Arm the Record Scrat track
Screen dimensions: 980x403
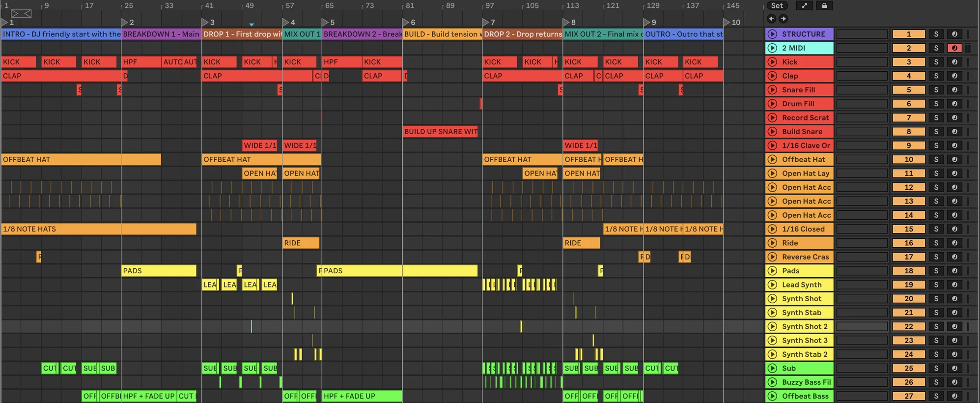tap(954, 118)
